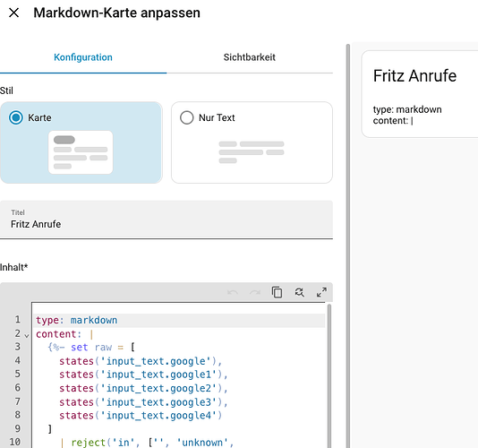Click the undo icon in editor toolbar
Screen dimensions: 478x448
coord(233,292)
